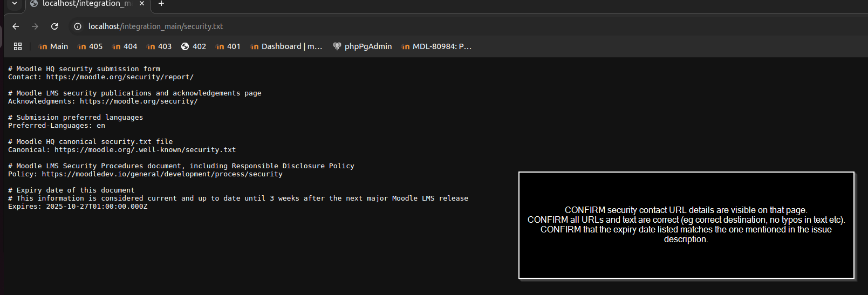The height and width of the screenshot is (295, 868).
Task: Click the Moodle HQ security submission form comment
Action: pyautogui.click(x=84, y=69)
